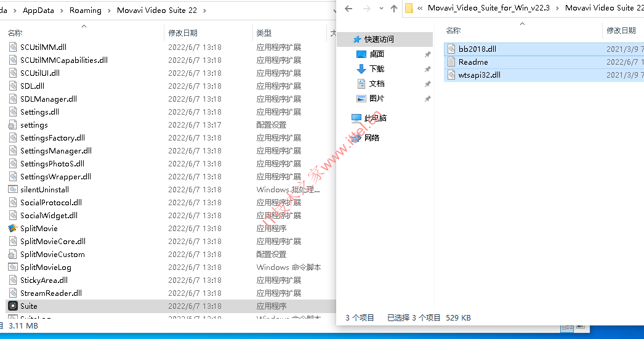Open the recent locations dropdown arrow
The height and width of the screenshot is (339, 644).
tap(381, 8)
